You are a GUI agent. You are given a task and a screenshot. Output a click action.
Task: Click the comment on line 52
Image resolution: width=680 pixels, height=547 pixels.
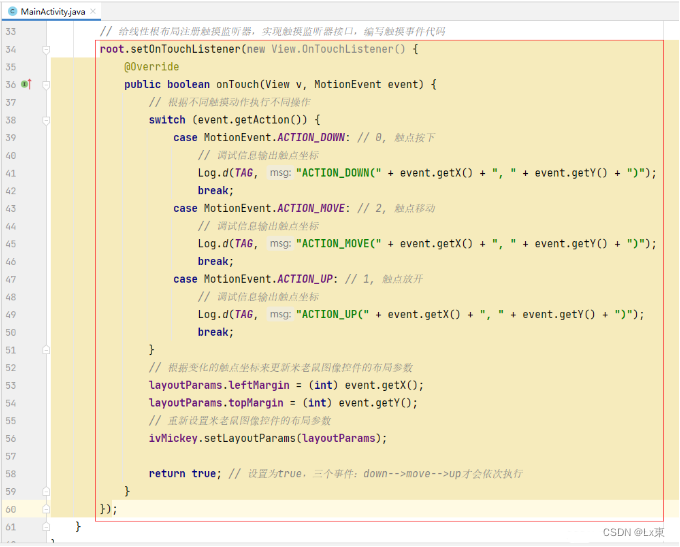(281, 368)
